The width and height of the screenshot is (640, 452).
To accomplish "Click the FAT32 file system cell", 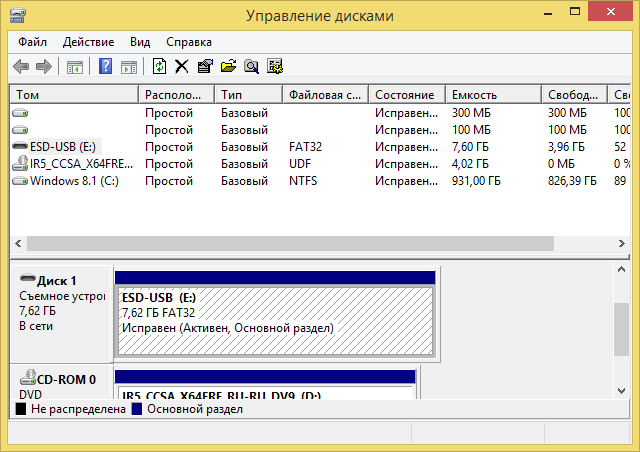I will [305, 147].
